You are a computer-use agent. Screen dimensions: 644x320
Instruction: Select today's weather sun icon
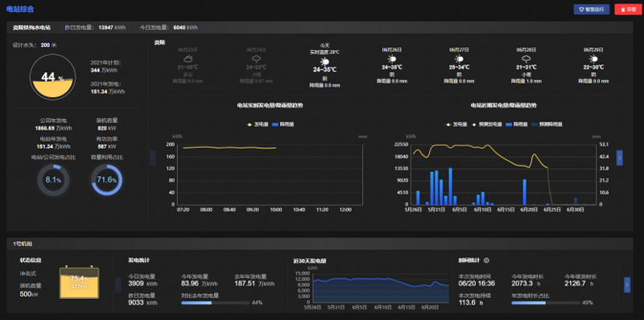[x=325, y=62]
